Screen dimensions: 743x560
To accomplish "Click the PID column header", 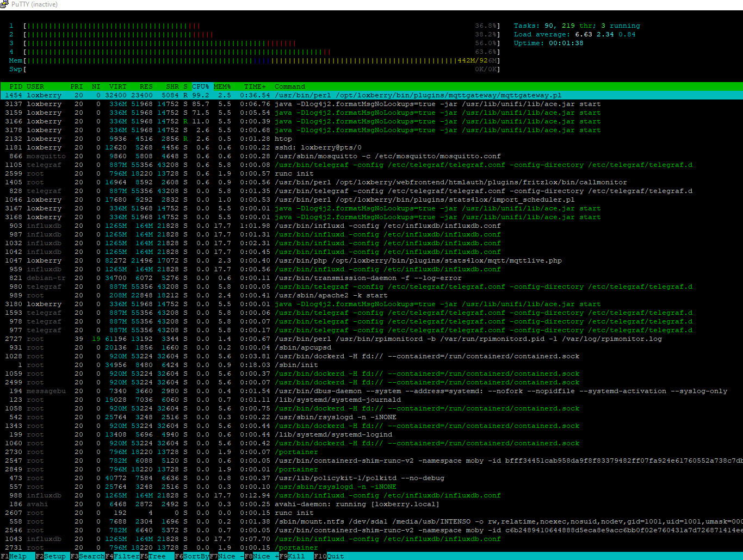I will 16,86.
